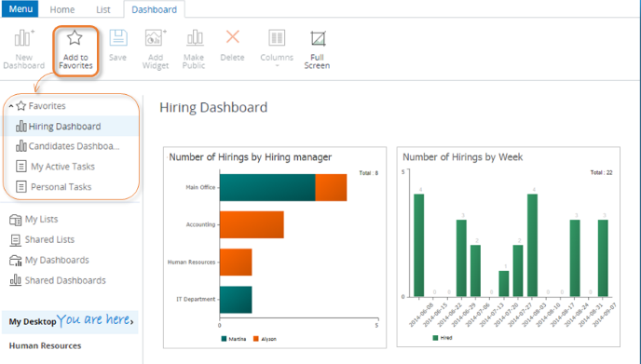Click the Shared Lists icon
This screenshot has width=641, height=364.
15,240
